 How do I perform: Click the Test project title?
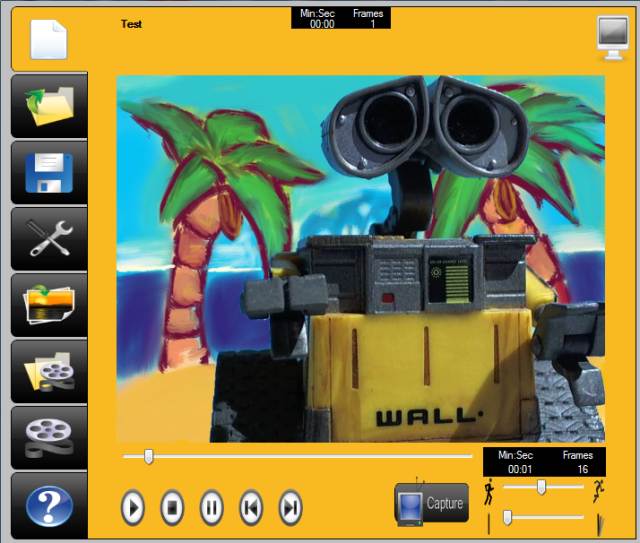pos(131,24)
